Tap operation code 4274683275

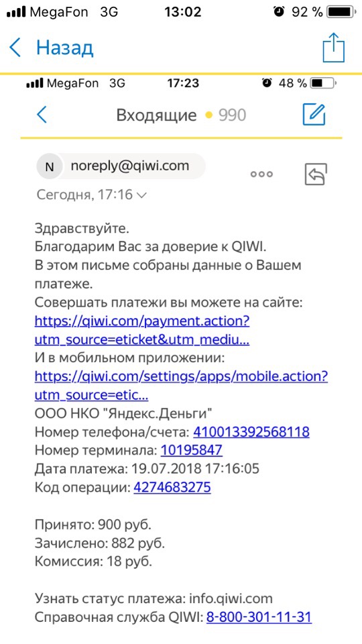172,488
